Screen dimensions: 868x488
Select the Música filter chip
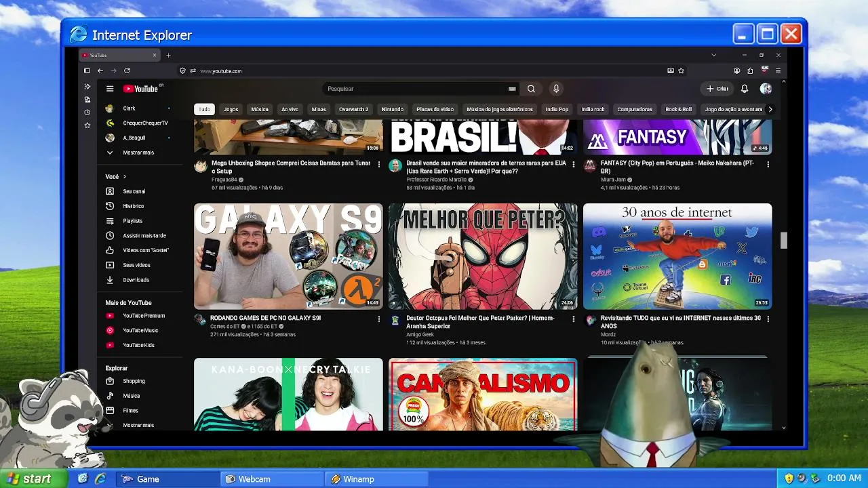click(260, 109)
